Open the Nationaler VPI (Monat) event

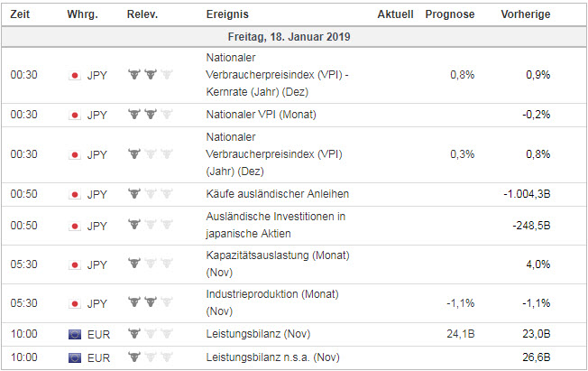coord(262,115)
